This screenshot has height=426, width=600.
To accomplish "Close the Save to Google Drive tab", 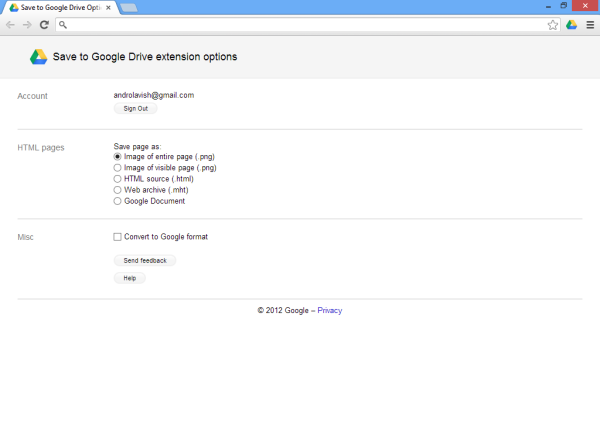I will click(x=108, y=7).
